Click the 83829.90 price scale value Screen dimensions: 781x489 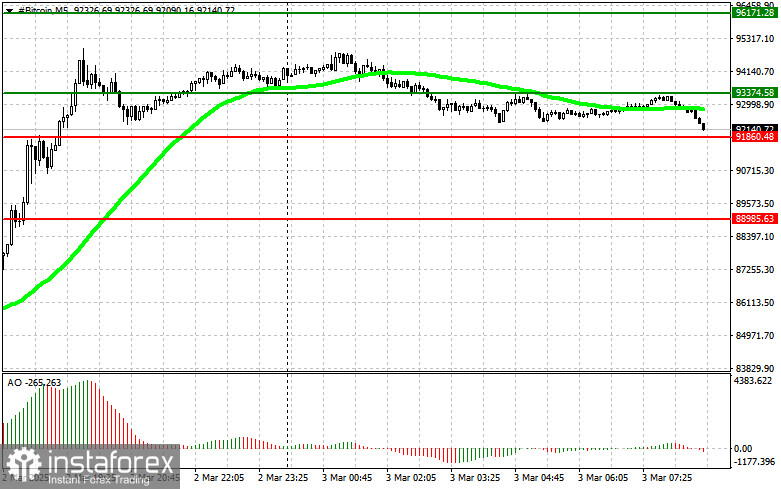tap(755, 368)
